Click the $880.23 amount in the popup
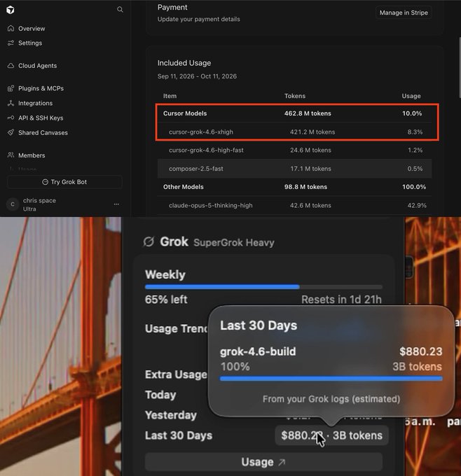 pos(421,351)
